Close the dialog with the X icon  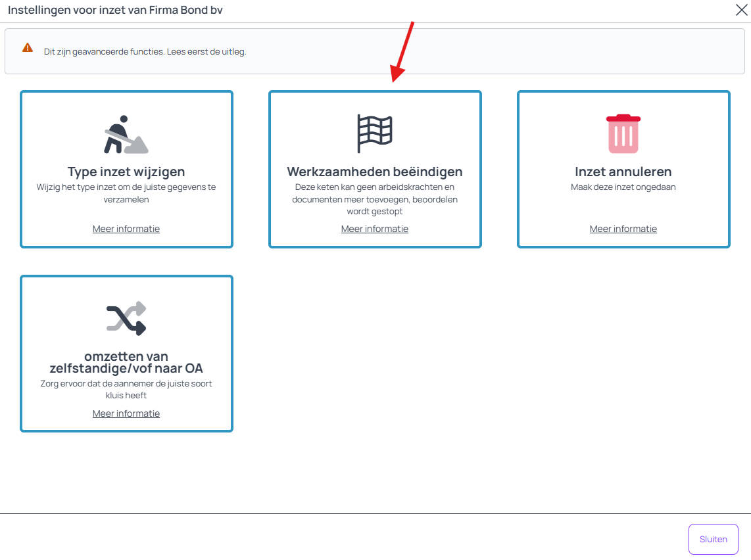(740, 10)
